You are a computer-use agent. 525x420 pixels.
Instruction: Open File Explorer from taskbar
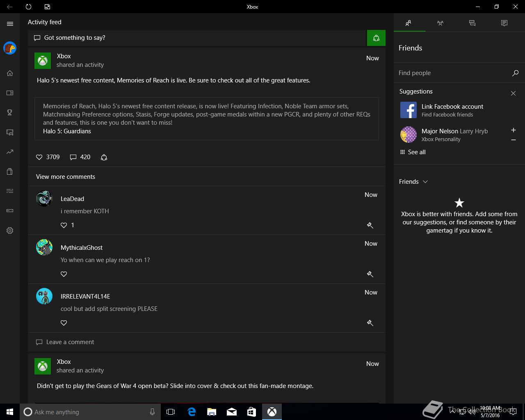coord(212,412)
